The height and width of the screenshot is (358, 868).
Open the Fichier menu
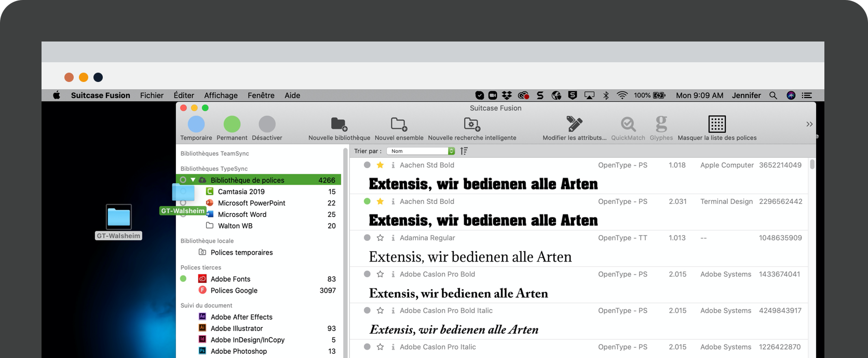point(152,95)
